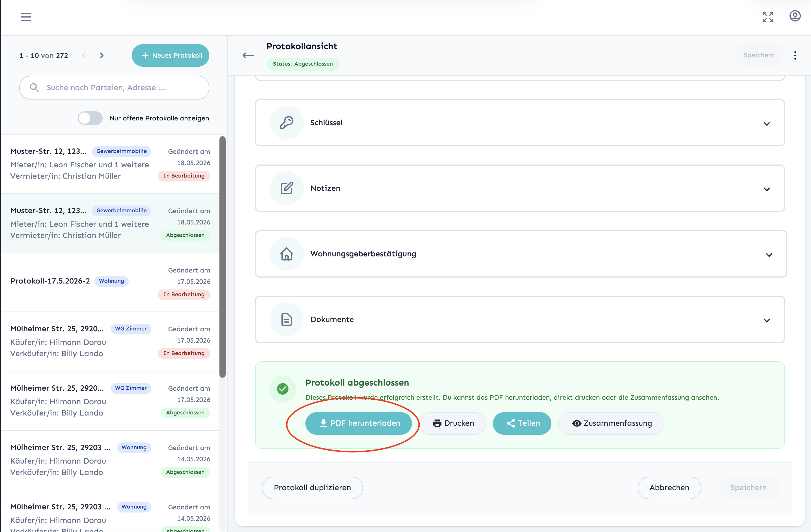The height and width of the screenshot is (532, 811).
Task: Go to the previous page of protocols
Action: click(84, 55)
